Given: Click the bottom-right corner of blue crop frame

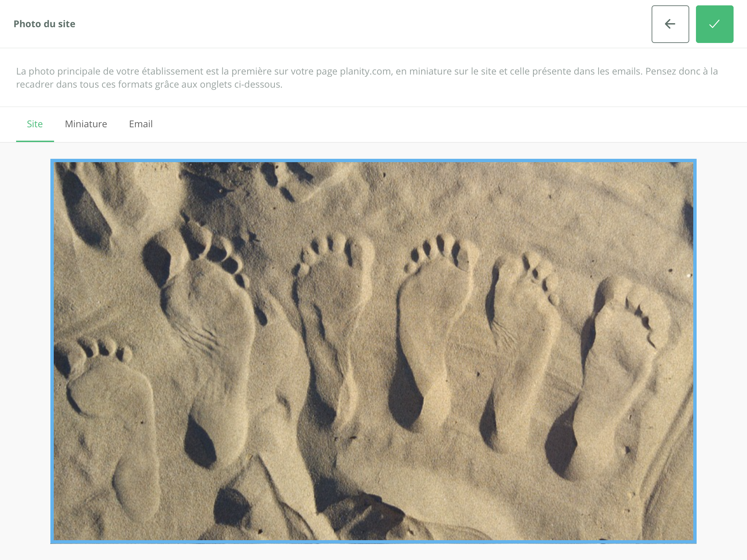Looking at the screenshot, I should (x=695, y=542).
